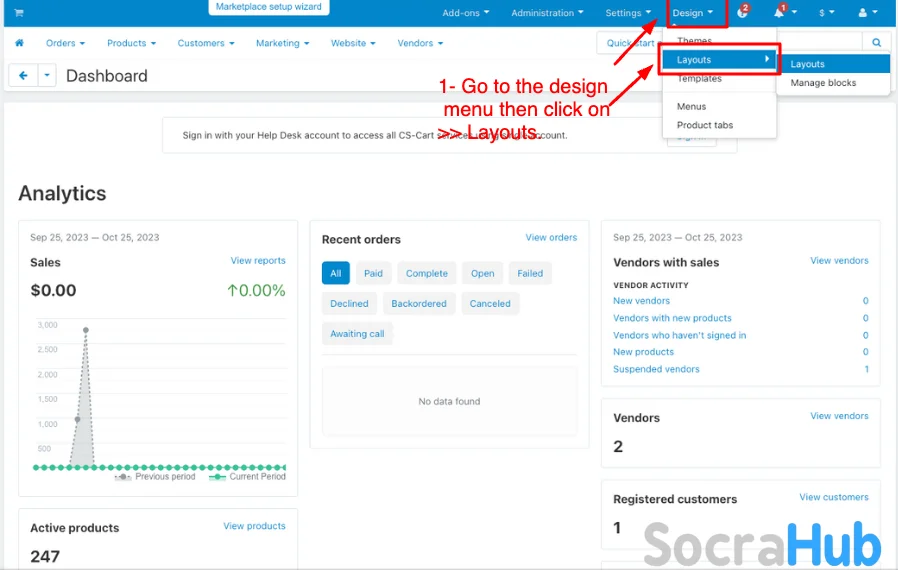Click the upgrade center icon with badge
This screenshot has height=570, width=898.
point(743,13)
